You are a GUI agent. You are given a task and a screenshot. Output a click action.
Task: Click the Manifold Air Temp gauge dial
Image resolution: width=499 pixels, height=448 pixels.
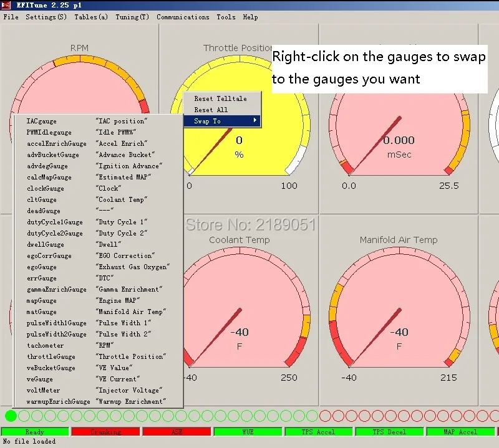tap(399, 307)
